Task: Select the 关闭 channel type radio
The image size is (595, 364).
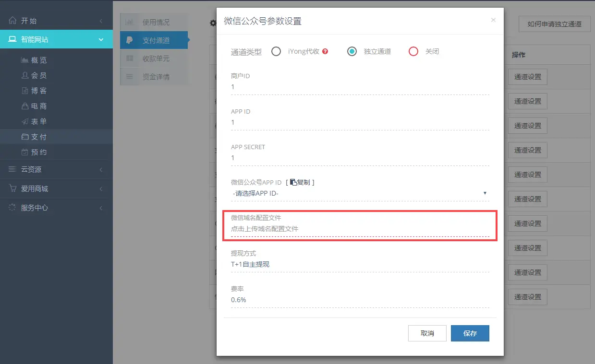Action: (x=413, y=51)
